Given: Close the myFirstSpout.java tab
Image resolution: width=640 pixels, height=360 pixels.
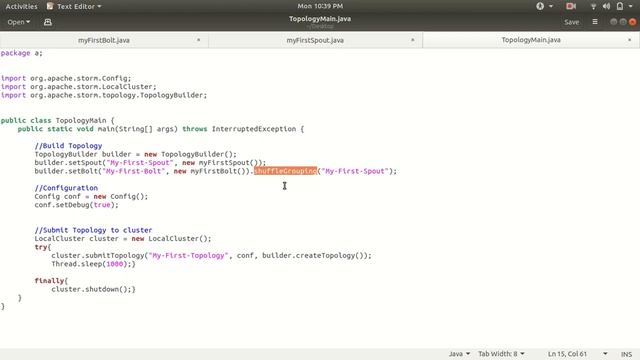Looking at the screenshot, I should tap(413, 40).
